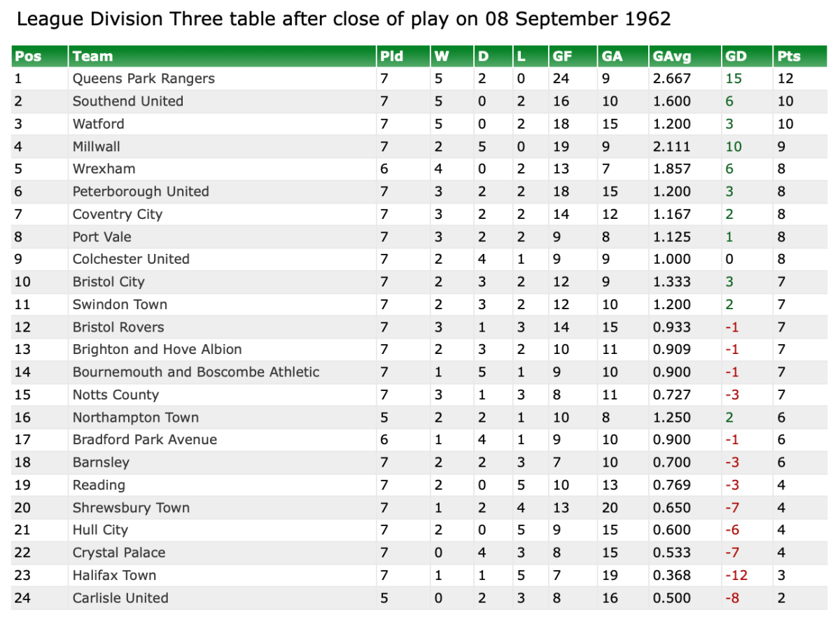The image size is (840, 617).
Task: Click the GD column header
Action: [x=736, y=57]
